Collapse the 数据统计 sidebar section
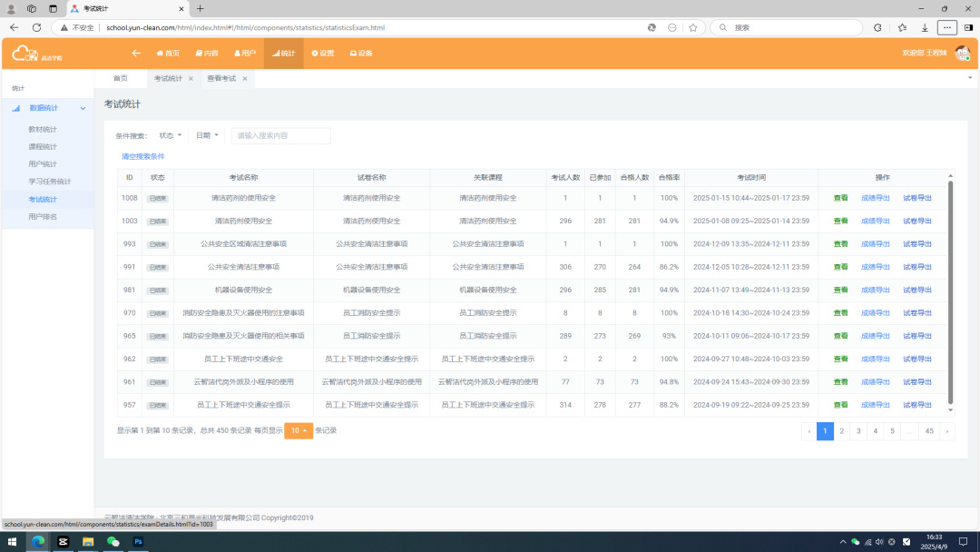Image resolution: width=980 pixels, height=552 pixels. coord(83,108)
